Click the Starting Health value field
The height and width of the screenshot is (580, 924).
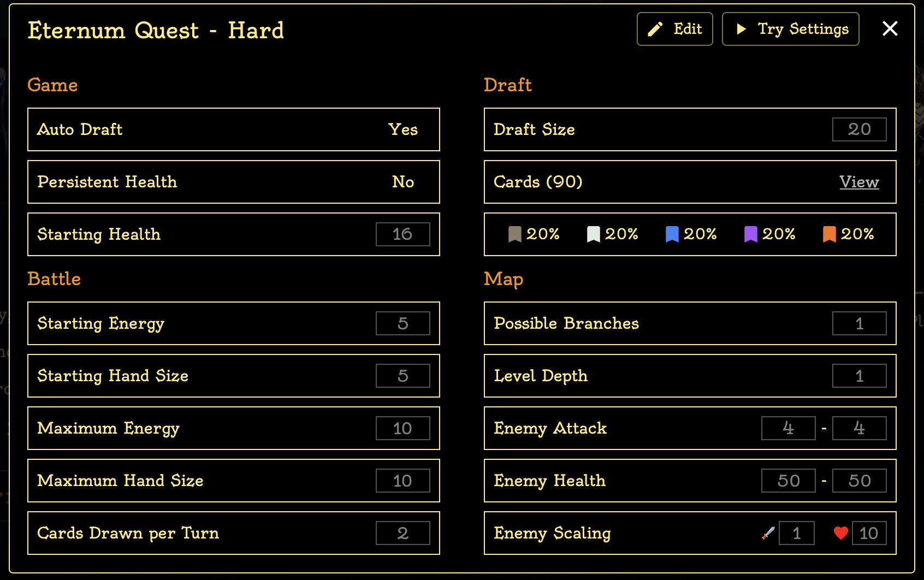click(402, 234)
